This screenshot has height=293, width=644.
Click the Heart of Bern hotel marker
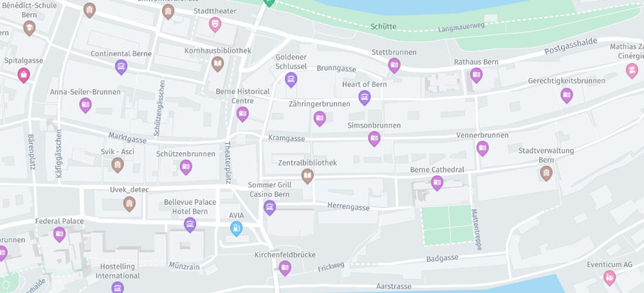point(364,98)
